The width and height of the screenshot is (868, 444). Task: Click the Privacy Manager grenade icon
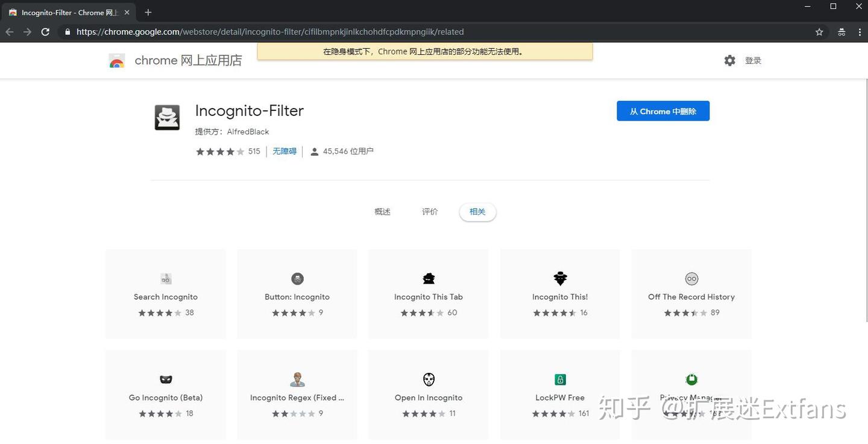(x=691, y=379)
